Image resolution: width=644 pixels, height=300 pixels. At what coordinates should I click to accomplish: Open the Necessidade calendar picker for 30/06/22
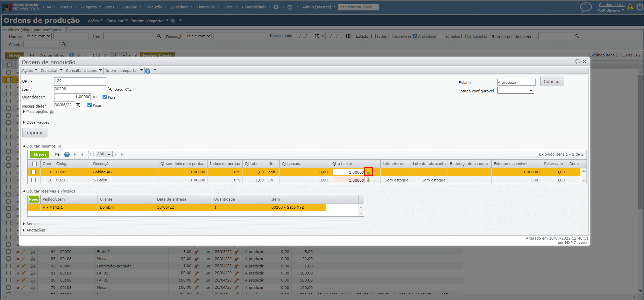pyautogui.click(x=78, y=105)
